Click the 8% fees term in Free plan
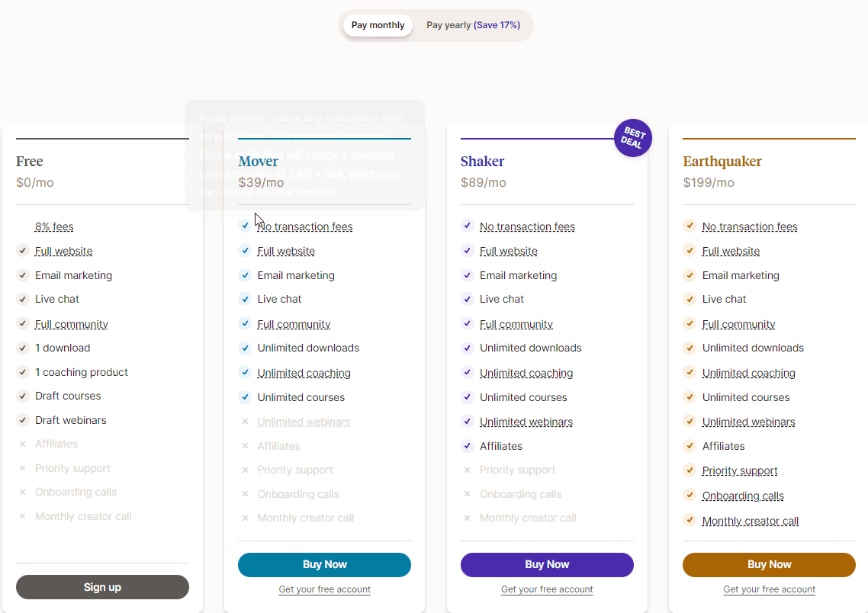868x613 pixels. 54,226
